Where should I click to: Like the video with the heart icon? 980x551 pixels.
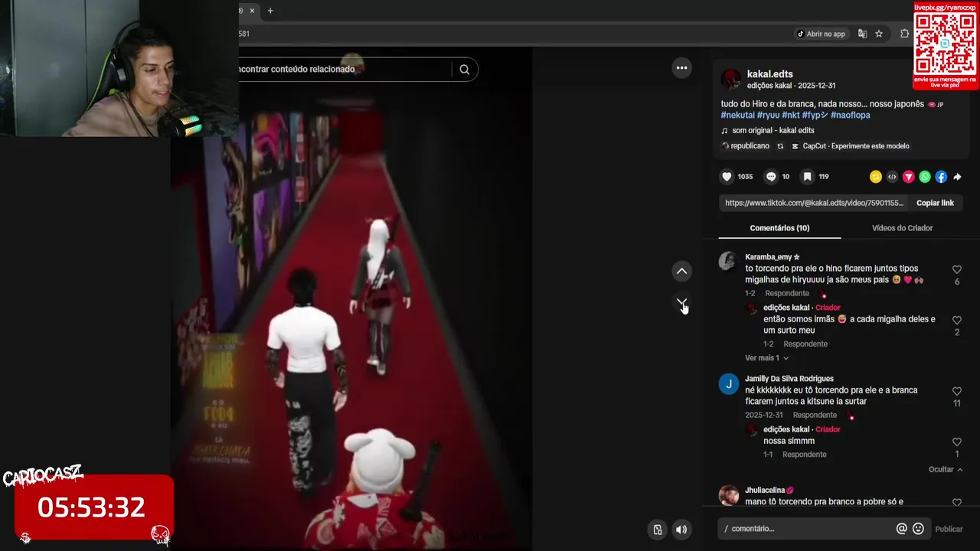[727, 177]
